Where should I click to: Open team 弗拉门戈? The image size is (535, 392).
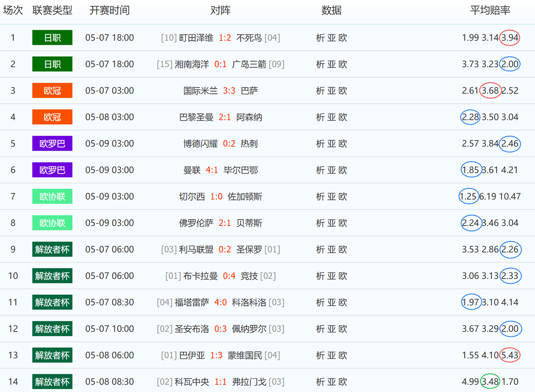(x=249, y=382)
